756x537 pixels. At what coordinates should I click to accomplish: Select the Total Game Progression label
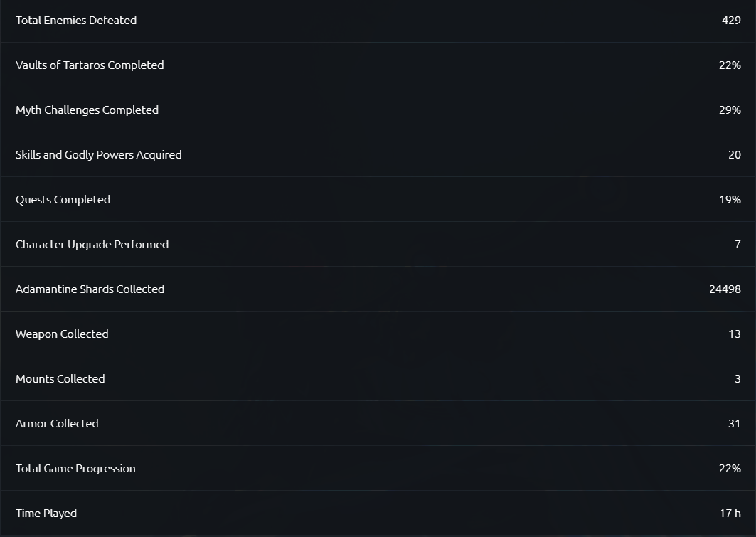(x=75, y=469)
